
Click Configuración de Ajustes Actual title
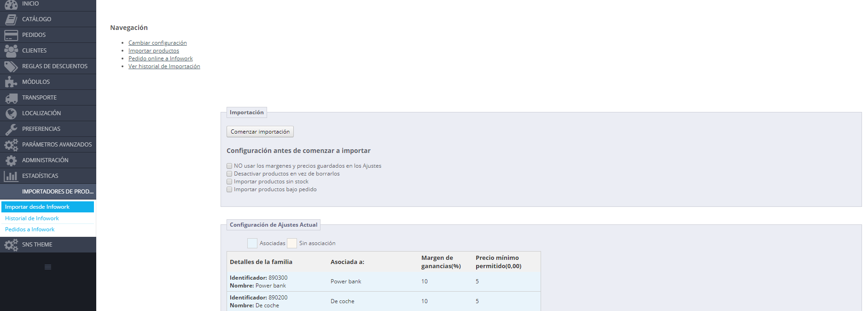[x=274, y=225]
